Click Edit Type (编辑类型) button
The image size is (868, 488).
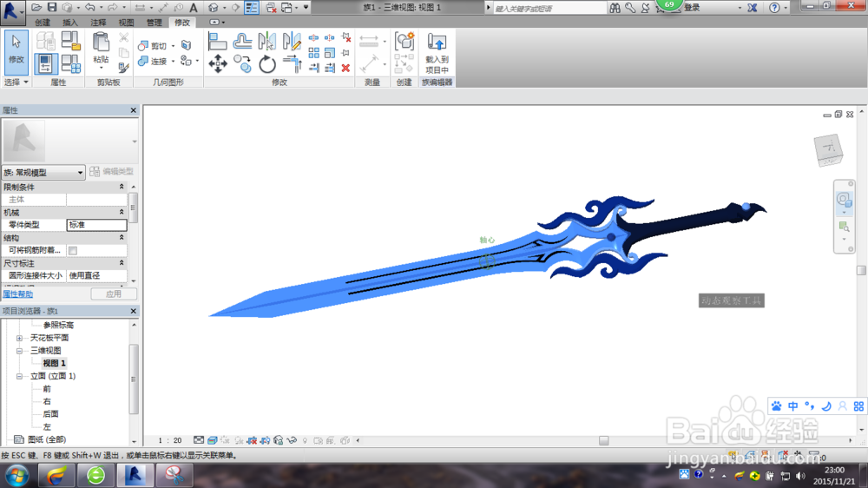click(x=112, y=172)
